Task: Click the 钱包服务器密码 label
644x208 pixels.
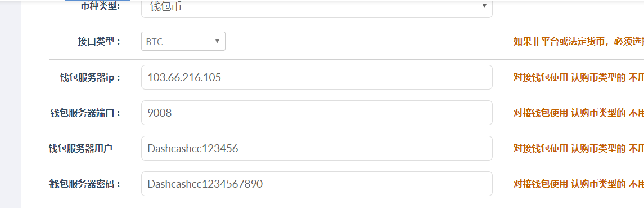Action: 85,184
